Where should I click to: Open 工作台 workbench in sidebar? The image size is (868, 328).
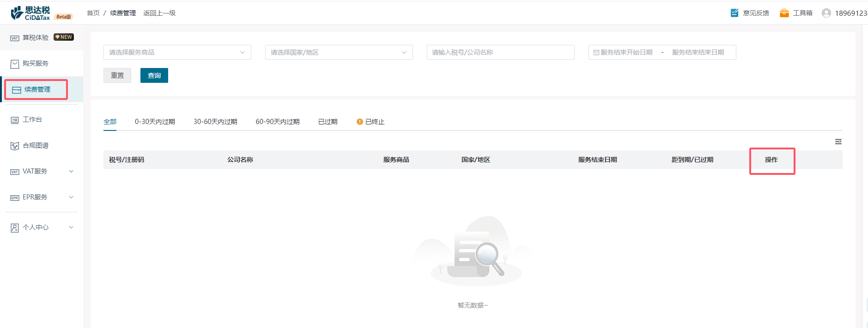tap(32, 119)
